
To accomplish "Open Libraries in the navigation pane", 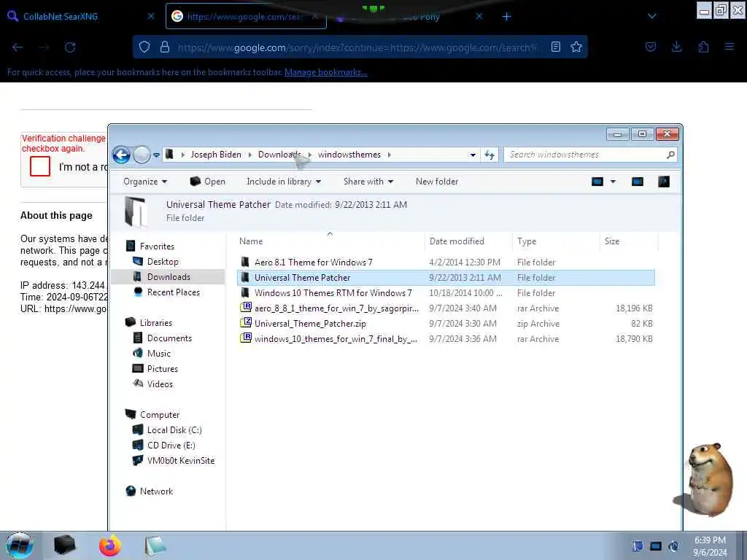I will (x=156, y=322).
